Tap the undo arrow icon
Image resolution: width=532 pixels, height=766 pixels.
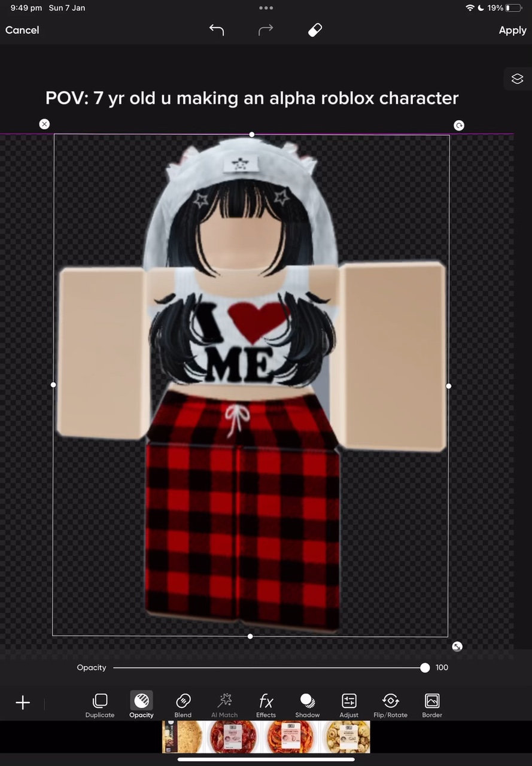(217, 30)
